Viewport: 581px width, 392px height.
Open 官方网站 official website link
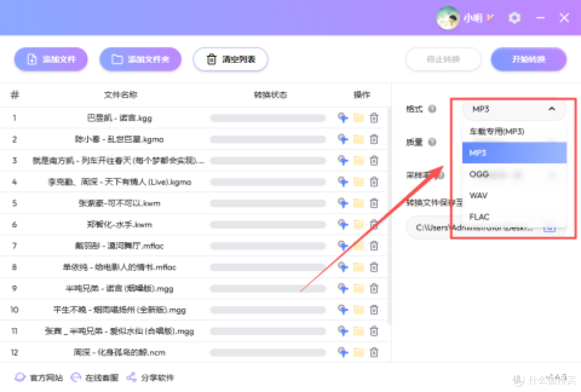[39, 377]
